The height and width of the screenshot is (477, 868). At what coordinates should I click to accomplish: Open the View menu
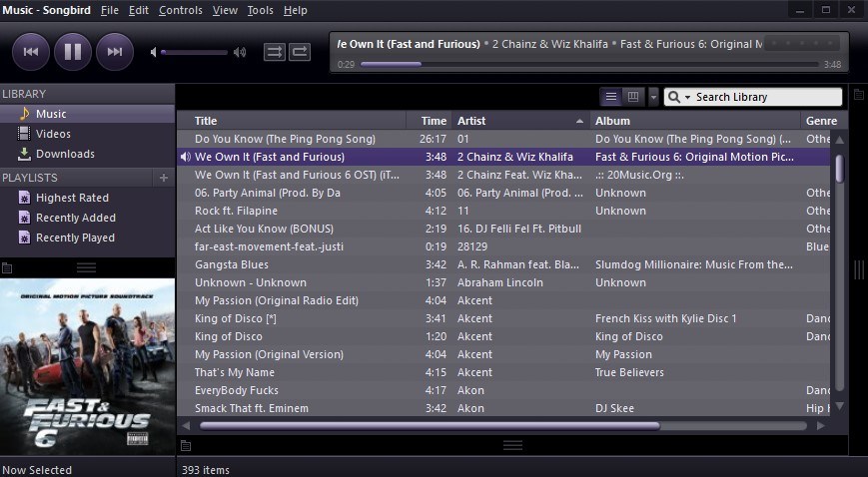pyautogui.click(x=225, y=11)
